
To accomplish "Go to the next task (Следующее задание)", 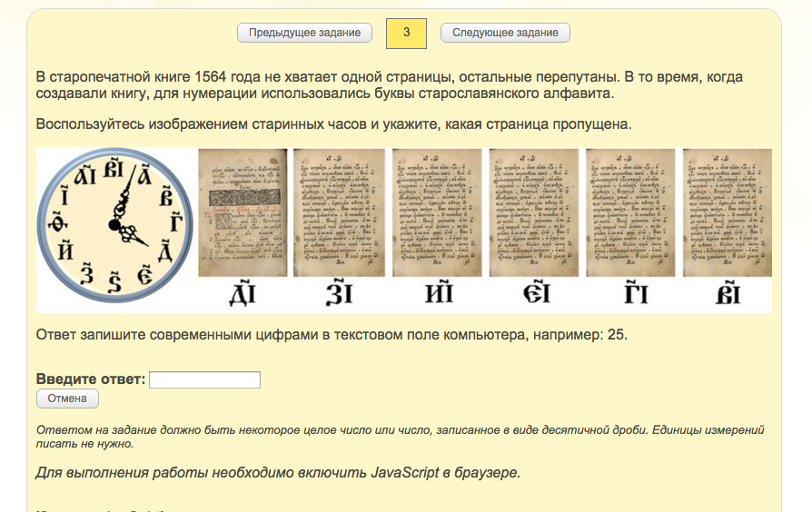I will pos(505,33).
